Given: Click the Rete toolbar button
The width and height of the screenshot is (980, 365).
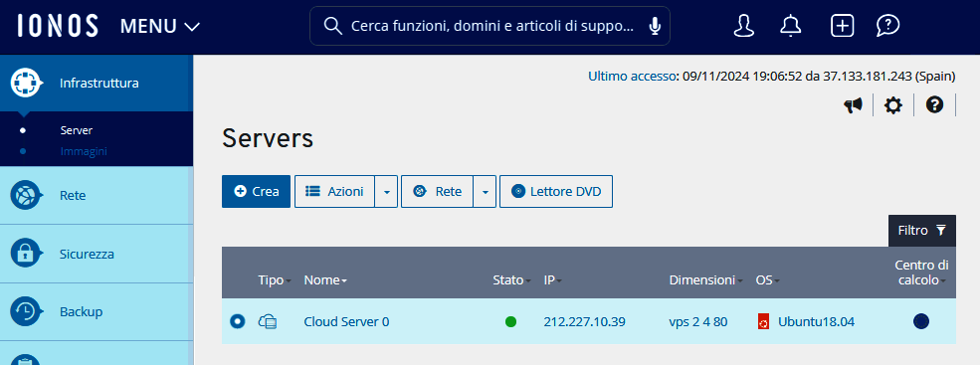Looking at the screenshot, I should point(438,191).
